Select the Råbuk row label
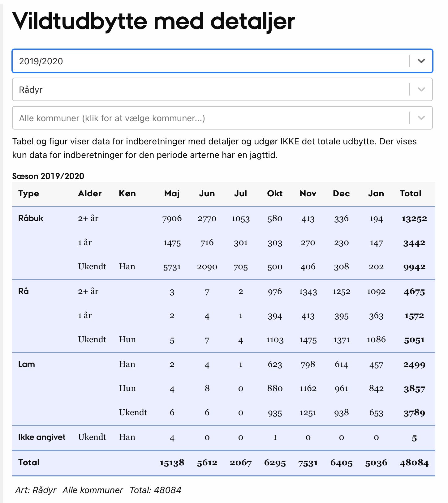 31,218
